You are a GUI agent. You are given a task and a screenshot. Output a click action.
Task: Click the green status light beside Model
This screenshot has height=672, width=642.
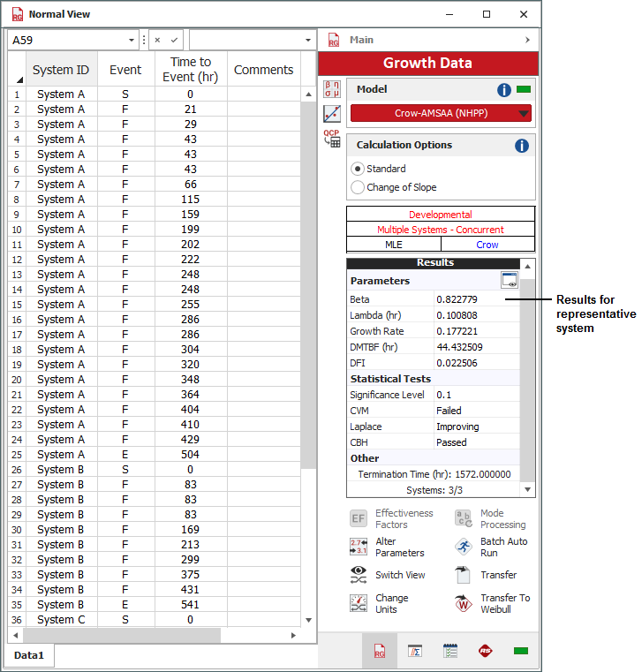click(524, 89)
